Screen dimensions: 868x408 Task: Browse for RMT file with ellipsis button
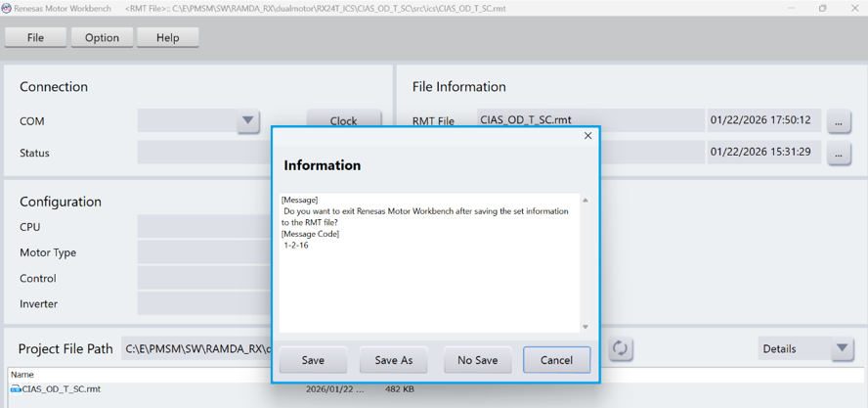click(839, 121)
